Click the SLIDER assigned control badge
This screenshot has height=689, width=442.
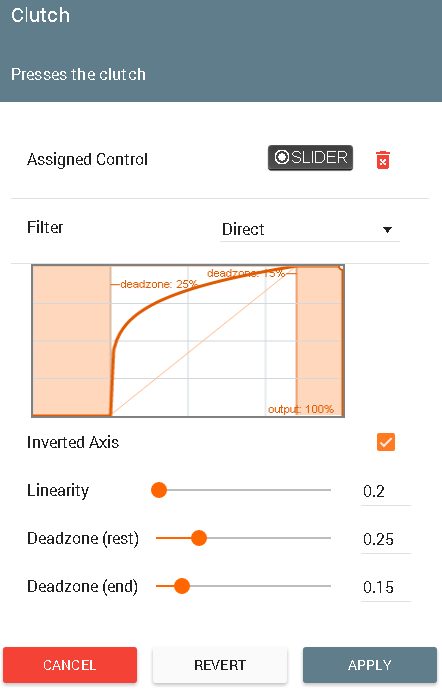310,158
